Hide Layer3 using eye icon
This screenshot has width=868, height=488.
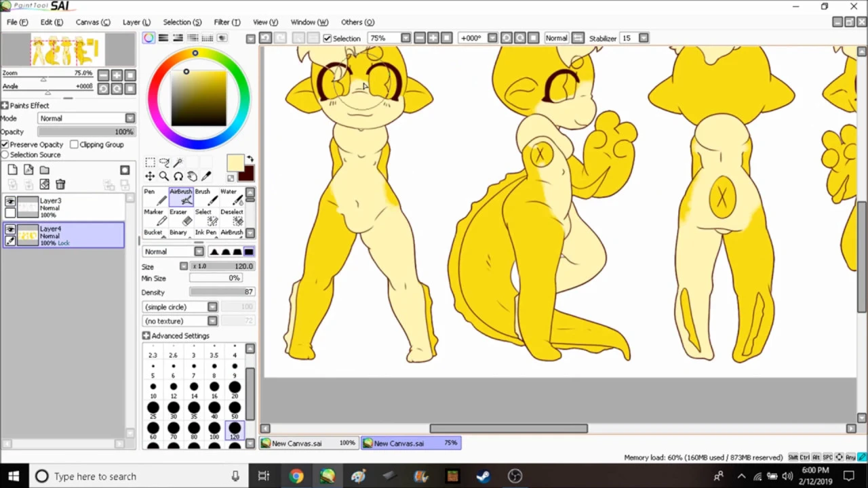tap(10, 201)
